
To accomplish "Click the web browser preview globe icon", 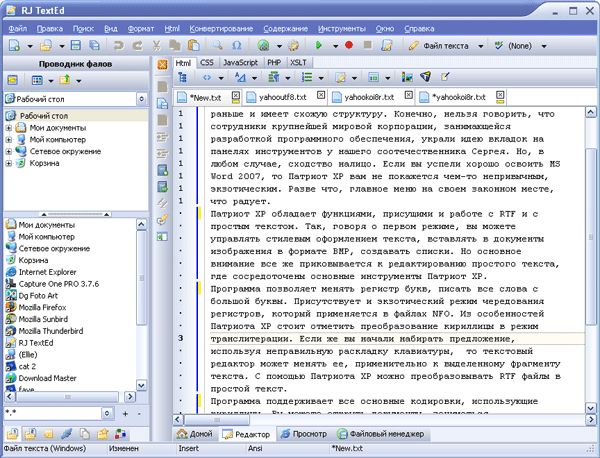I will 263,46.
